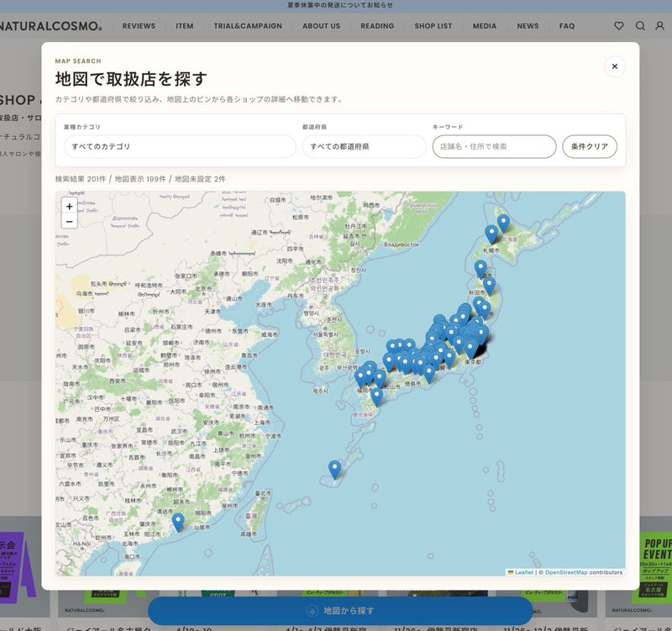Zoom in on the map
The width and height of the screenshot is (672, 631).
pos(69,206)
